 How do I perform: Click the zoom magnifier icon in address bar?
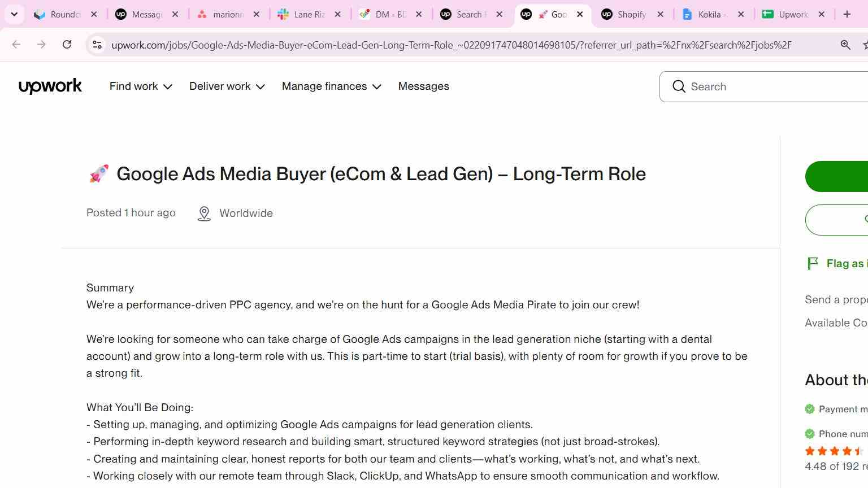coord(845,45)
